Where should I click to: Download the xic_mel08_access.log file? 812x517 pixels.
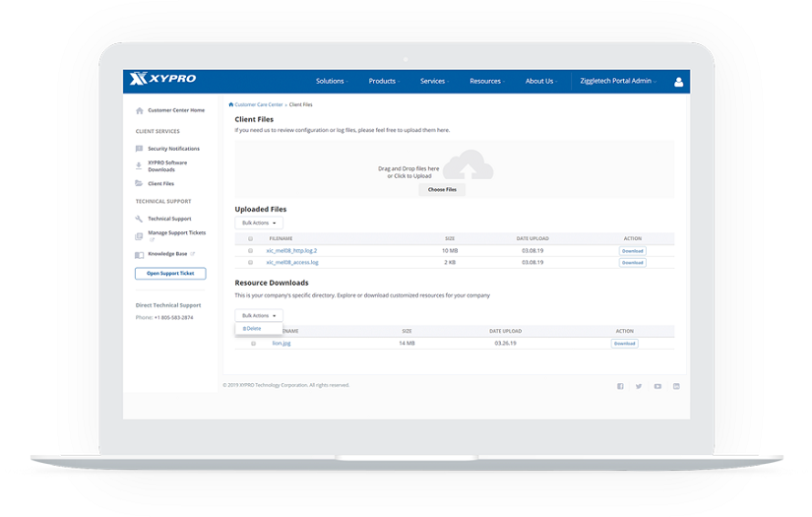632,263
